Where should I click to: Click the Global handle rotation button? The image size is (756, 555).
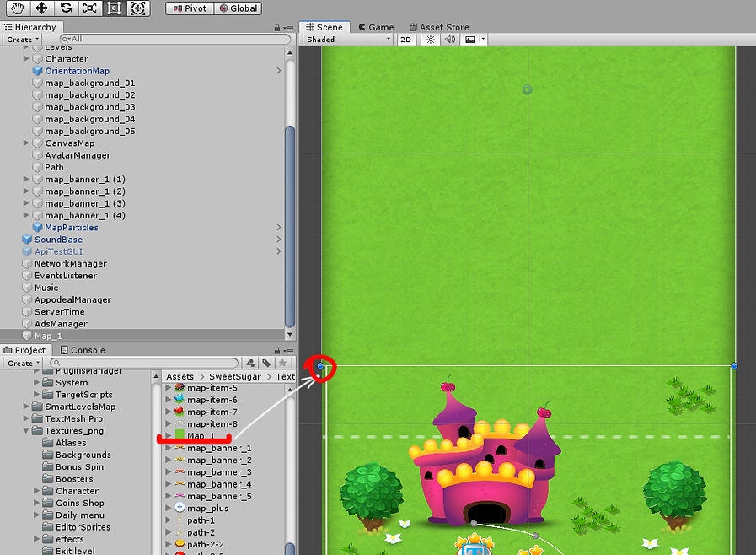click(238, 8)
